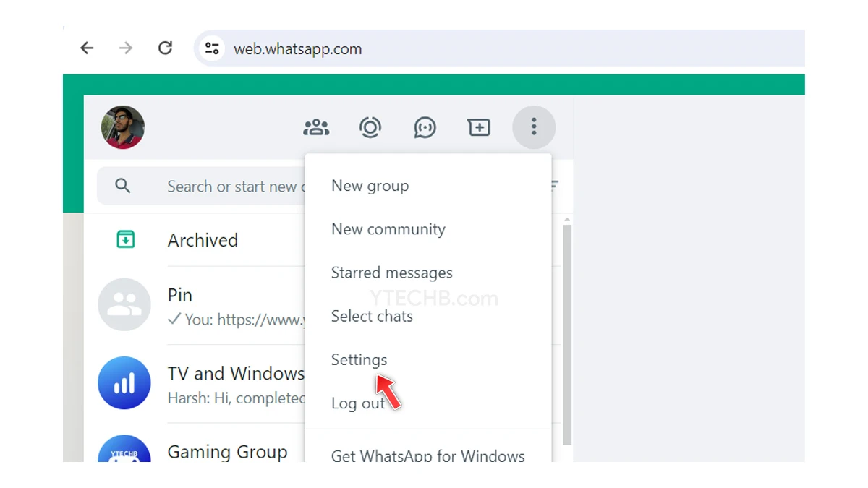Click the Harsh: Hi, completed preview text
Screen dimensions: 868x488
[x=236, y=398]
